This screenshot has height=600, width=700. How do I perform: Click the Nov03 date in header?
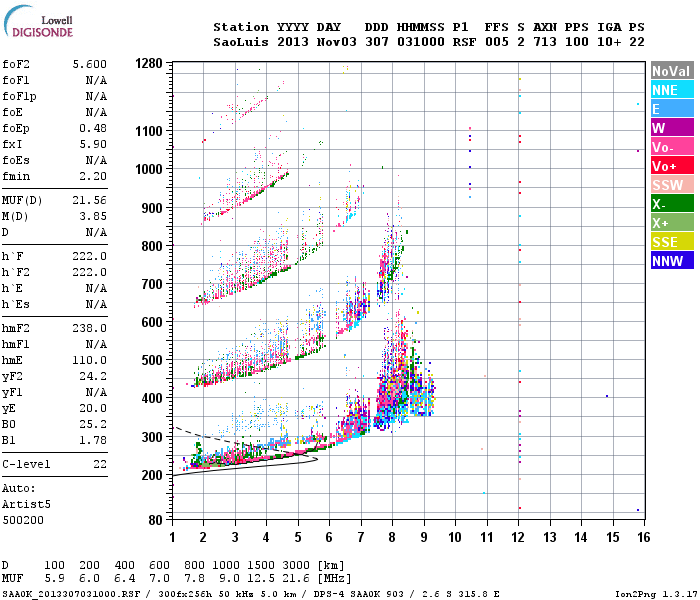[x=337, y=42]
